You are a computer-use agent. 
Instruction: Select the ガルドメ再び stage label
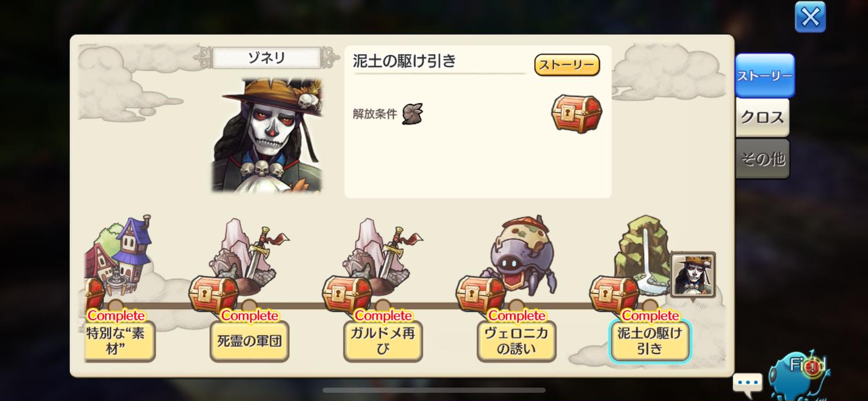(383, 341)
